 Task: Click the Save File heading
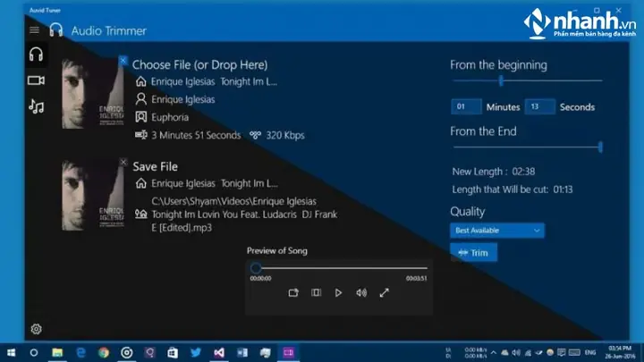pos(155,166)
